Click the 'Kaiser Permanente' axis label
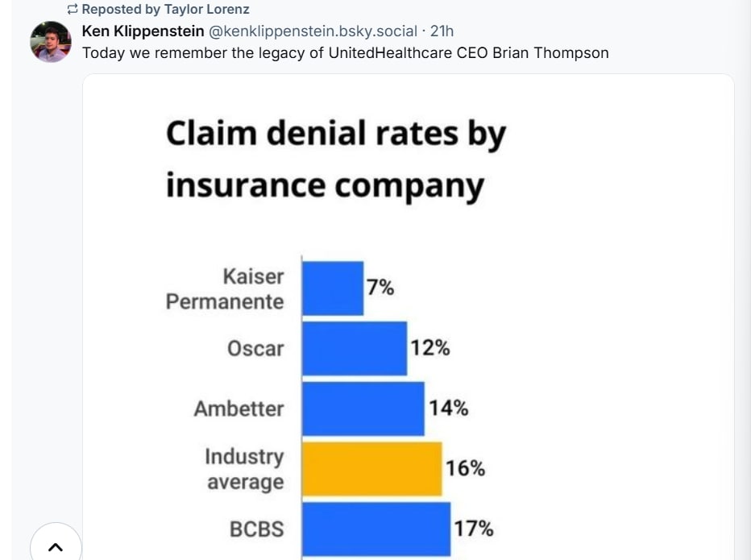This screenshot has height=560, width=751. click(x=225, y=288)
